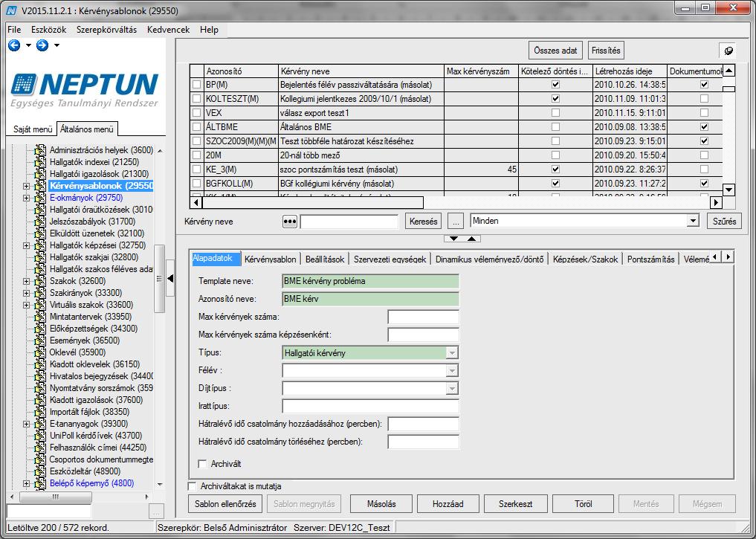This screenshot has height=539, width=756.
Task: Click the Administrációs helyek (3600) tree icon
Action: (41, 150)
